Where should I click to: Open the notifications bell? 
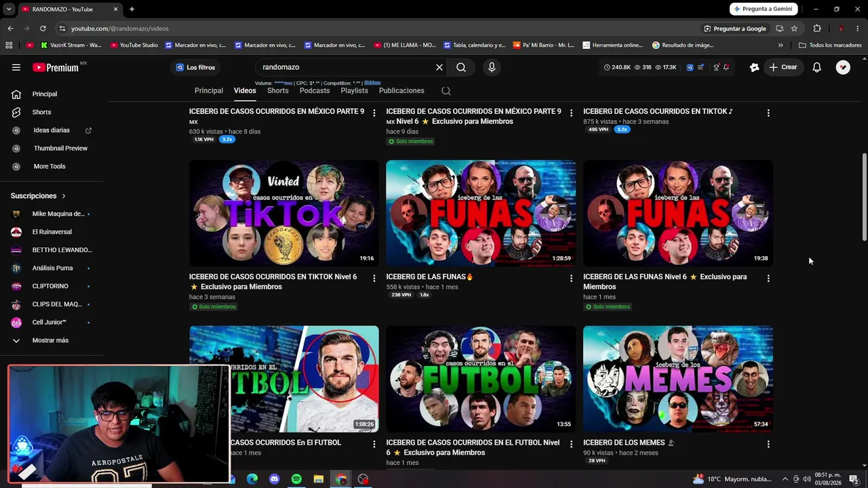click(x=817, y=67)
